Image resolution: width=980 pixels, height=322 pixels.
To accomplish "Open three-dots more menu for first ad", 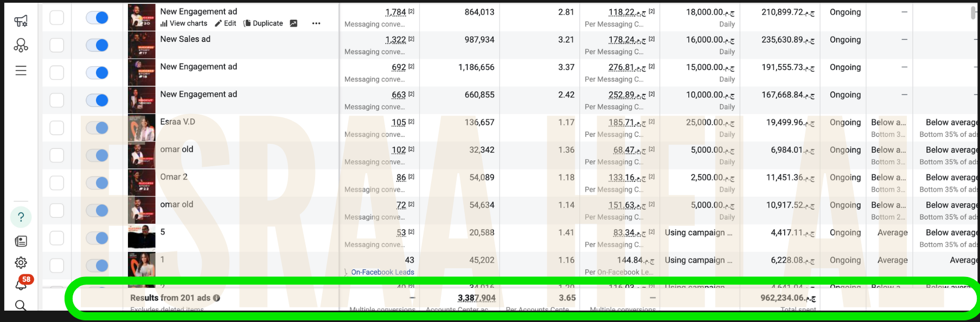I will [316, 23].
